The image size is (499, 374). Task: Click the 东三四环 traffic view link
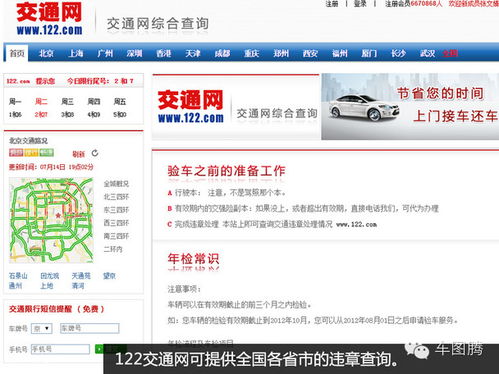pos(116,210)
